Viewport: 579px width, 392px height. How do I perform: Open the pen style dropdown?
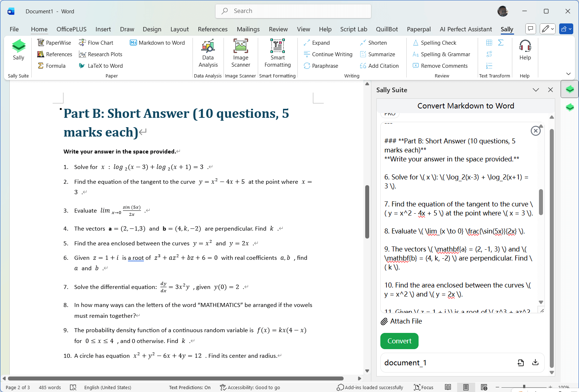552,29
